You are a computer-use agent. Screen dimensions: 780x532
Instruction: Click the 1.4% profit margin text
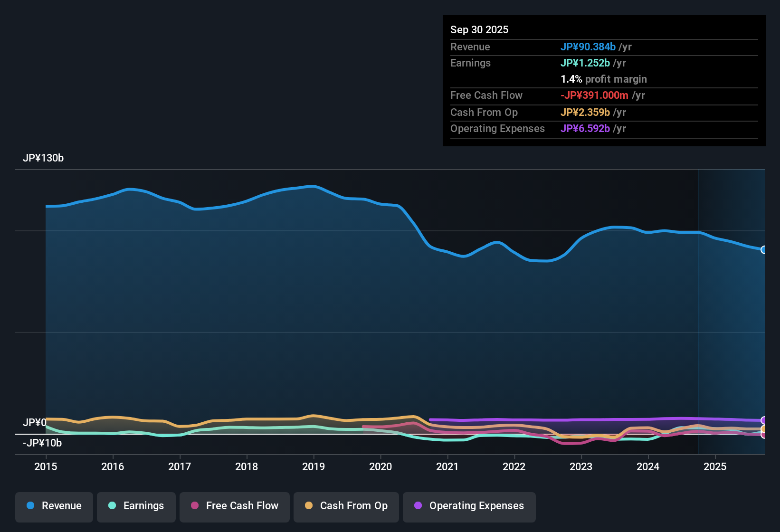pyautogui.click(x=604, y=79)
